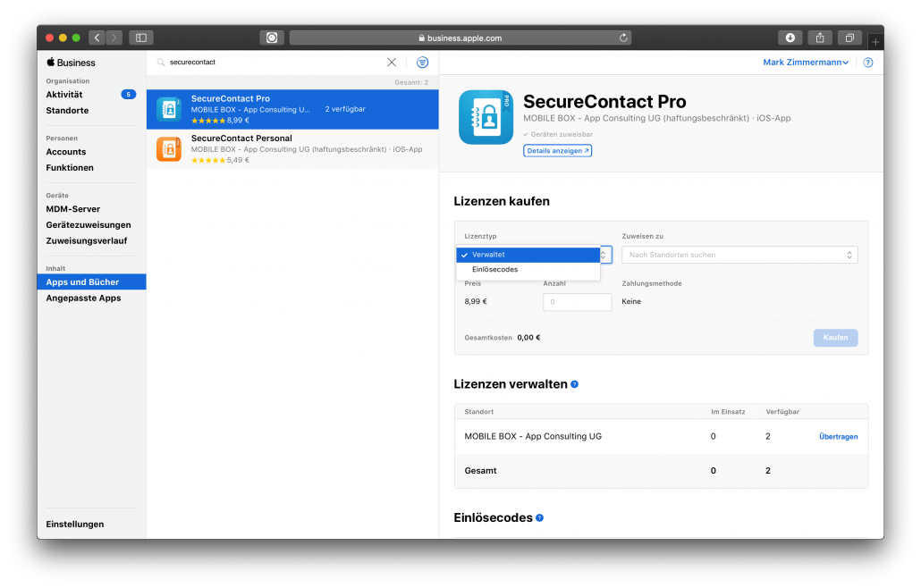Click the Safari downloads icon
This screenshot has width=921, height=588.
tap(790, 38)
